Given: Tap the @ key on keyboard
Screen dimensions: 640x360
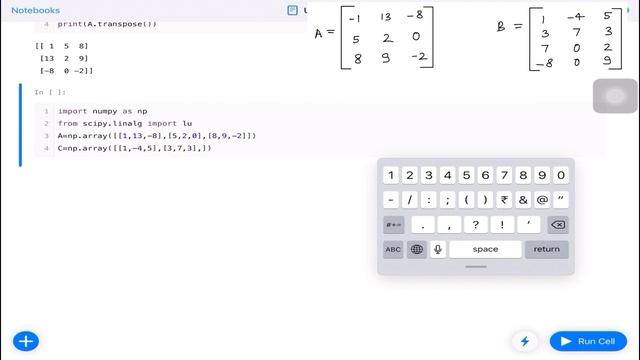Looking at the screenshot, I should pos(542,200).
